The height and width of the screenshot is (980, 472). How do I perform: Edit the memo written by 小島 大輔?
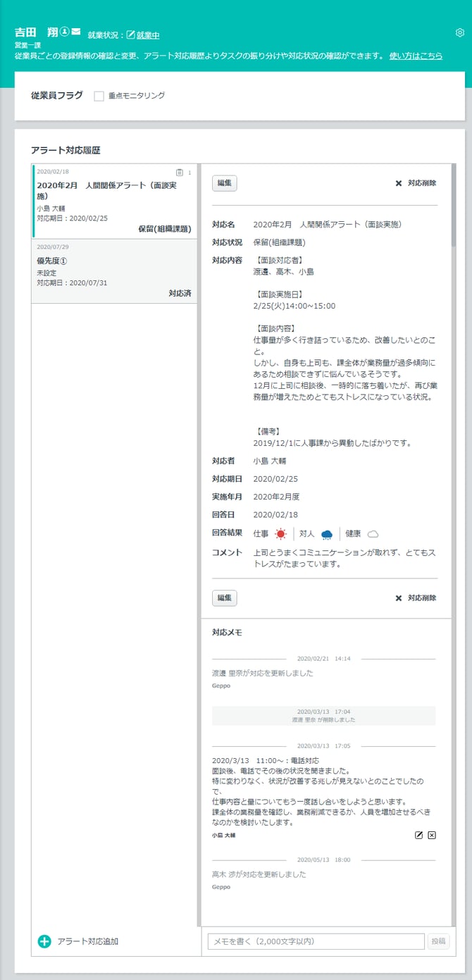click(419, 835)
